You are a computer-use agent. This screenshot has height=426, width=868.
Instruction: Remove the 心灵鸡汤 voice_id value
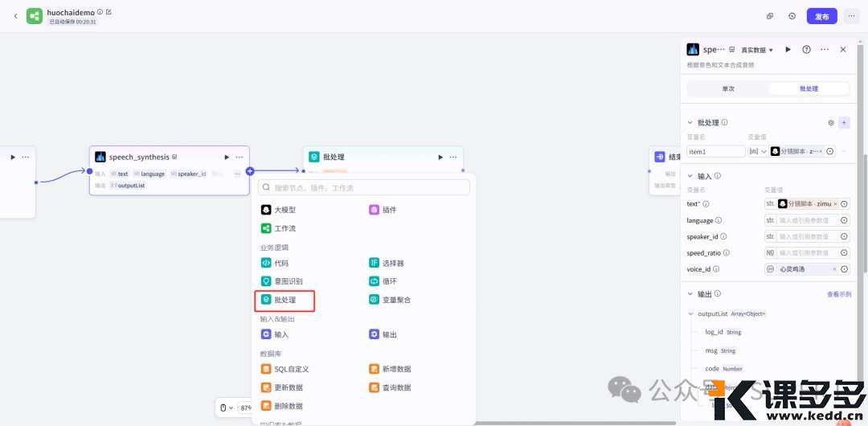(x=834, y=269)
